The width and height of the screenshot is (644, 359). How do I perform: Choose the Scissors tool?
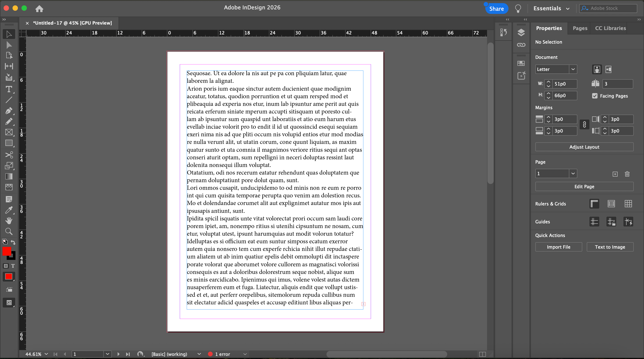[x=9, y=155]
